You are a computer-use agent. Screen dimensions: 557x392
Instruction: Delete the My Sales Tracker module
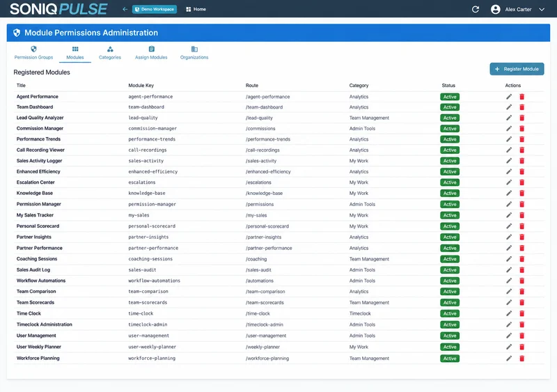click(x=521, y=215)
